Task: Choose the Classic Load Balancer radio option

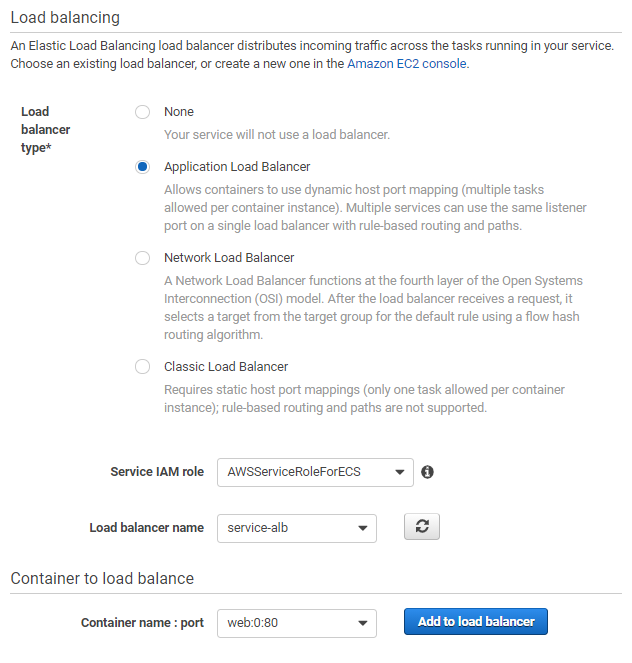Action: point(142,367)
